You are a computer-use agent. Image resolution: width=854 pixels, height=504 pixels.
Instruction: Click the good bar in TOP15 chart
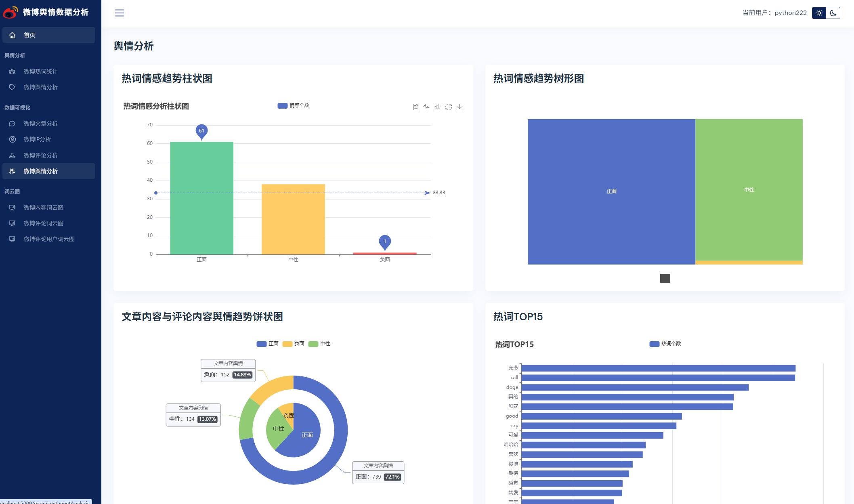pos(601,416)
